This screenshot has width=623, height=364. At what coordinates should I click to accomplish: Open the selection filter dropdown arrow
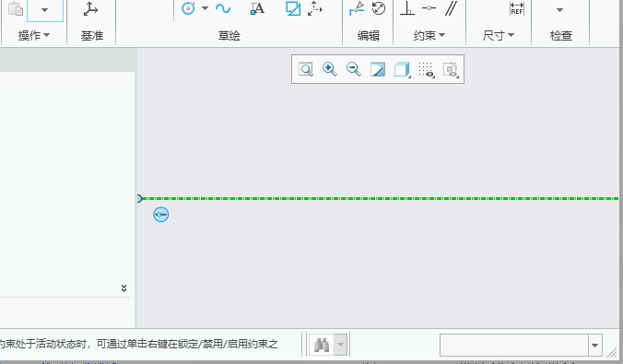click(594, 345)
